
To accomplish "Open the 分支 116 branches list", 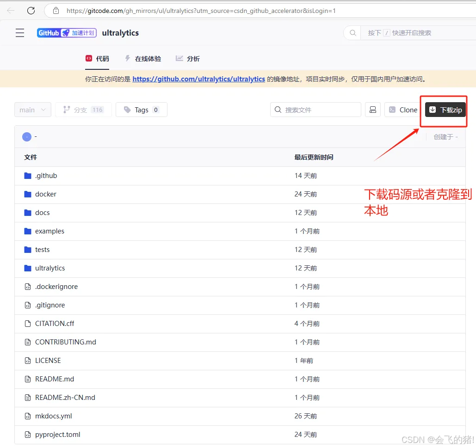I will pyautogui.click(x=83, y=110).
